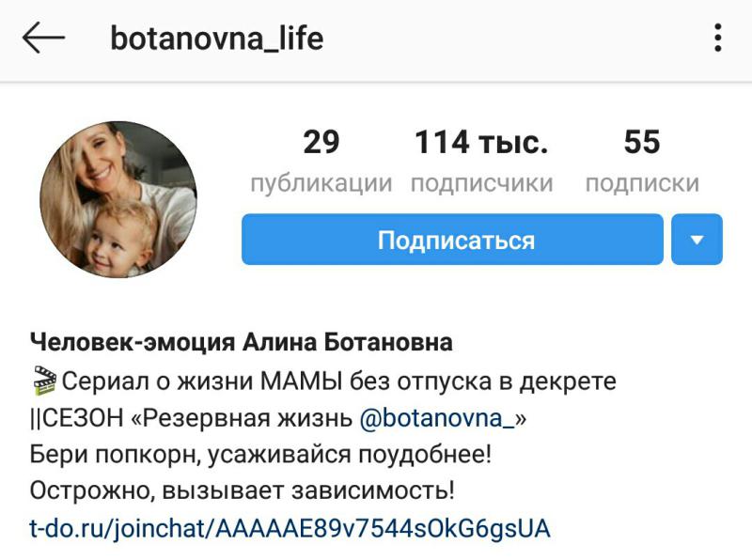Tap the back arrow icon
Viewport: 752px width, 560px height.
click(43, 38)
